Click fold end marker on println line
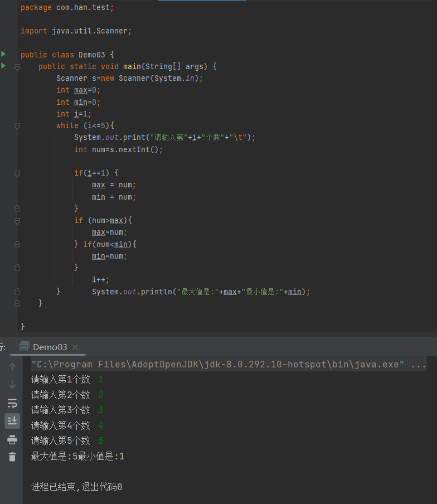 pos(17,292)
